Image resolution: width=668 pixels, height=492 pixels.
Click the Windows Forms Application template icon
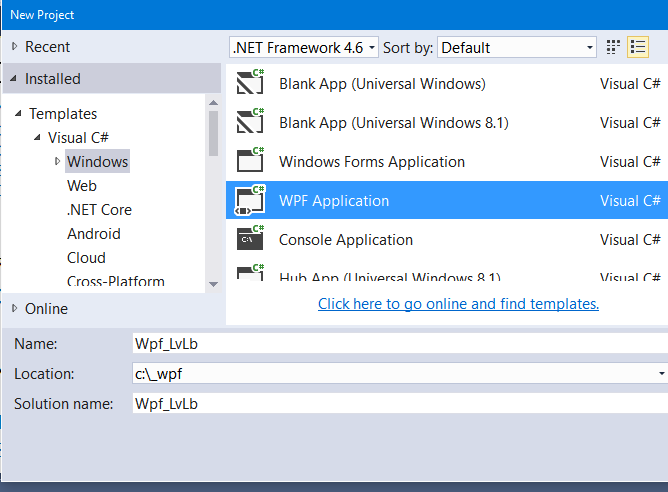(250, 160)
